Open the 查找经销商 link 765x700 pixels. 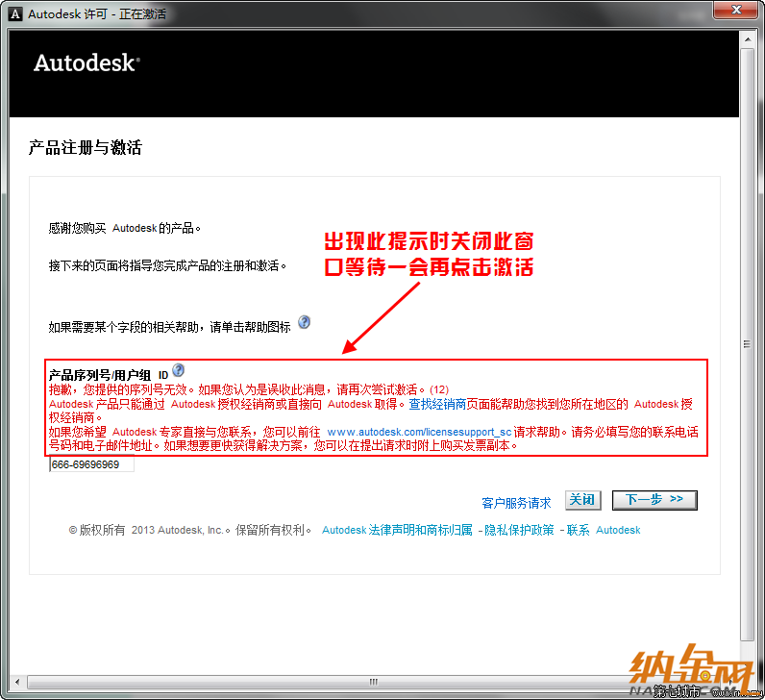(x=437, y=404)
